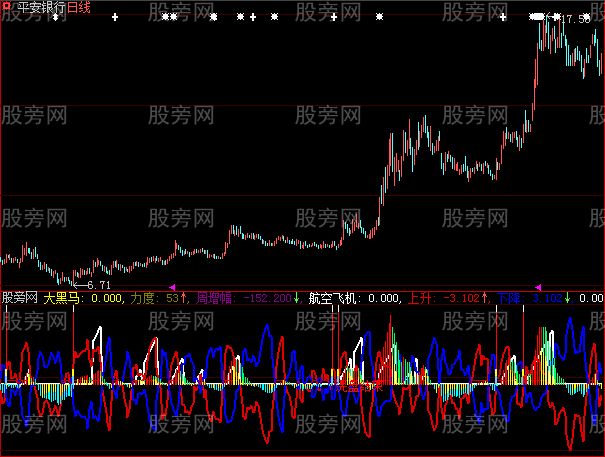Click the 股旁网 label above the indicator panel
The image size is (605, 457).
(20, 298)
